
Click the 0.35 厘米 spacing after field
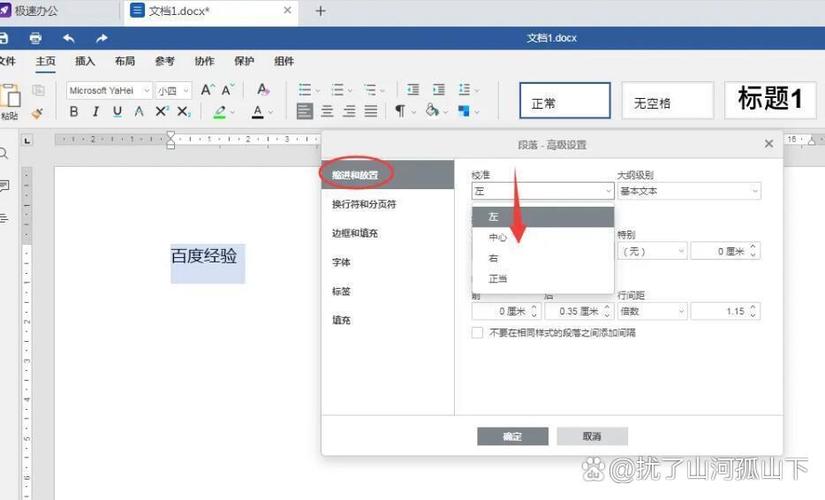579,311
